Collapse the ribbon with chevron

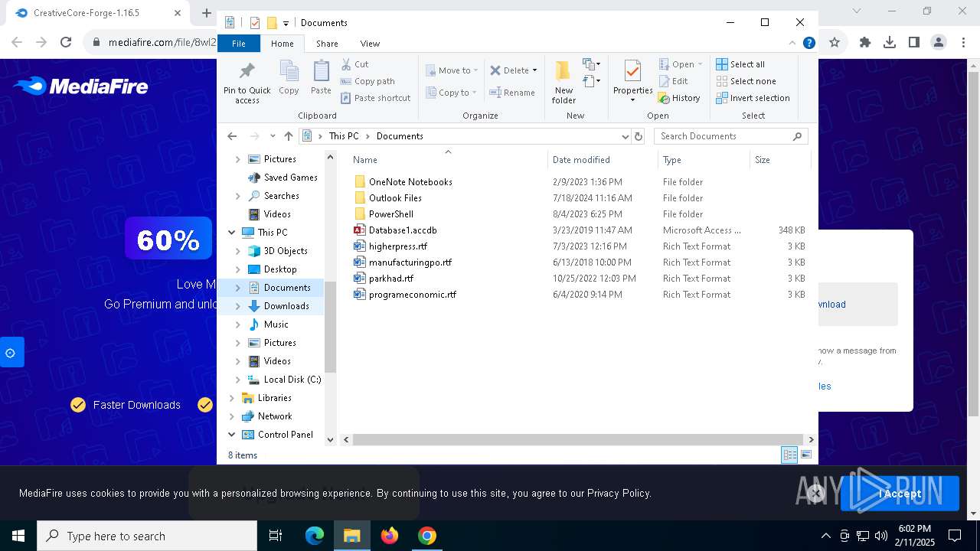pyautogui.click(x=792, y=43)
